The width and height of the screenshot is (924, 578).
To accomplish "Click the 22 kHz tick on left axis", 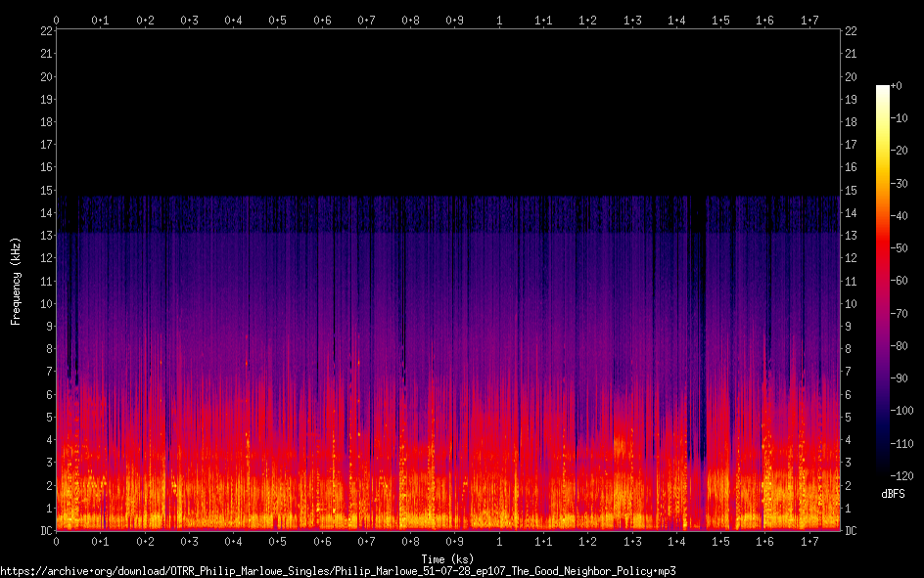I will click(44, 31).
